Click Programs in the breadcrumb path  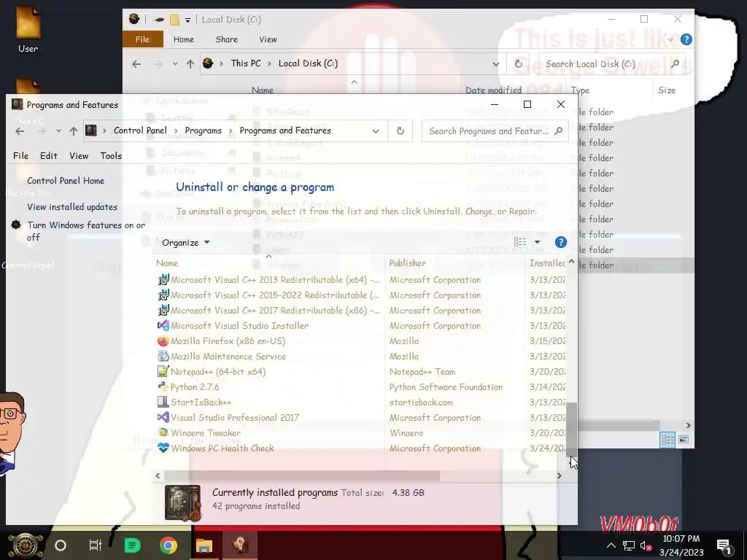(203, 131)
